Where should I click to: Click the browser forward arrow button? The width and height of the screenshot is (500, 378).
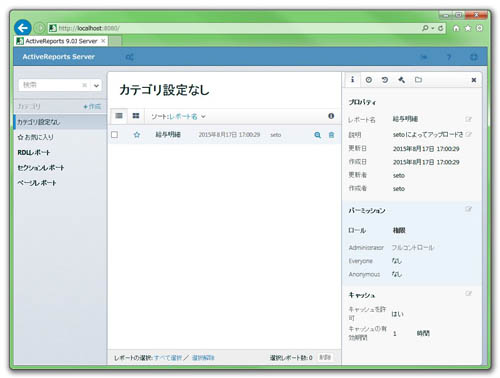pos(40,28)
